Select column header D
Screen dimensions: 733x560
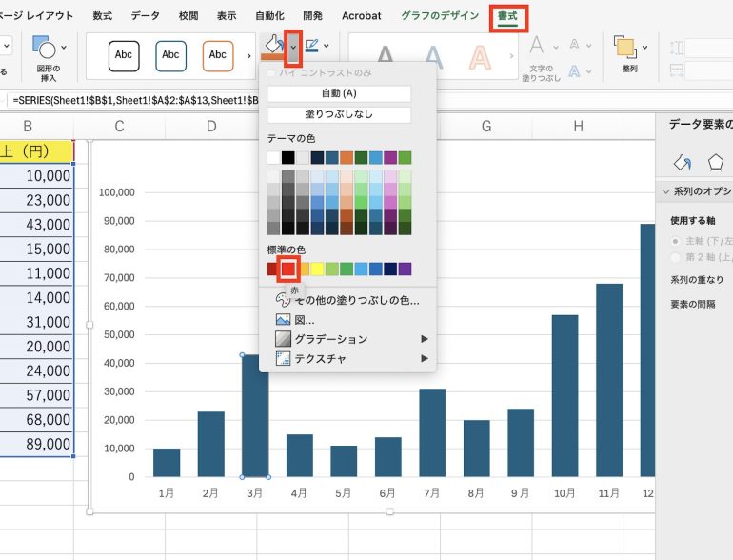point(211,127)
